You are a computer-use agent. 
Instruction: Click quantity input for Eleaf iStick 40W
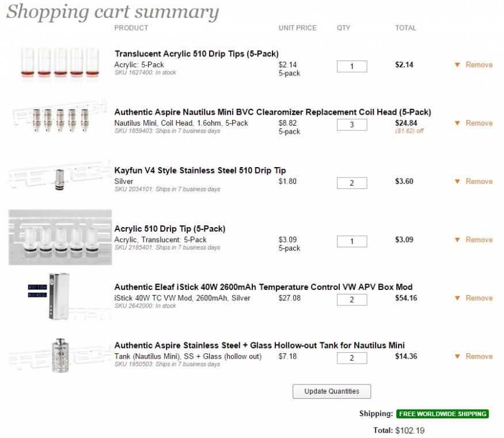(x=351, y=299)
